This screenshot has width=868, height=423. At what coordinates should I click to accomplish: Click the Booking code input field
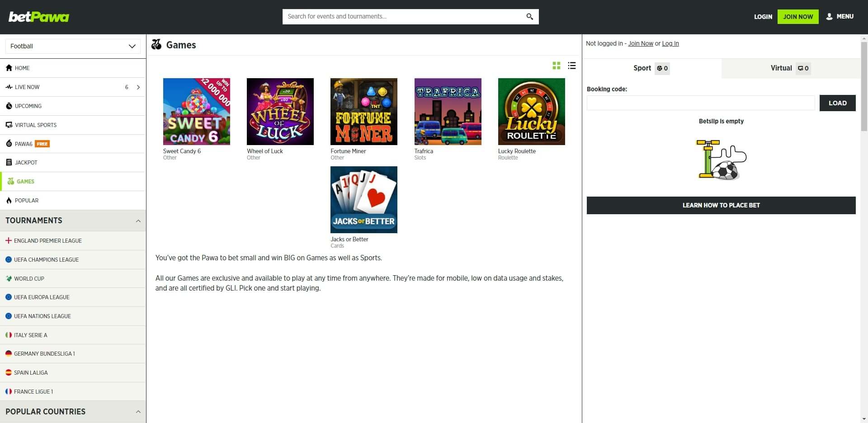click(x=700, y=103)
